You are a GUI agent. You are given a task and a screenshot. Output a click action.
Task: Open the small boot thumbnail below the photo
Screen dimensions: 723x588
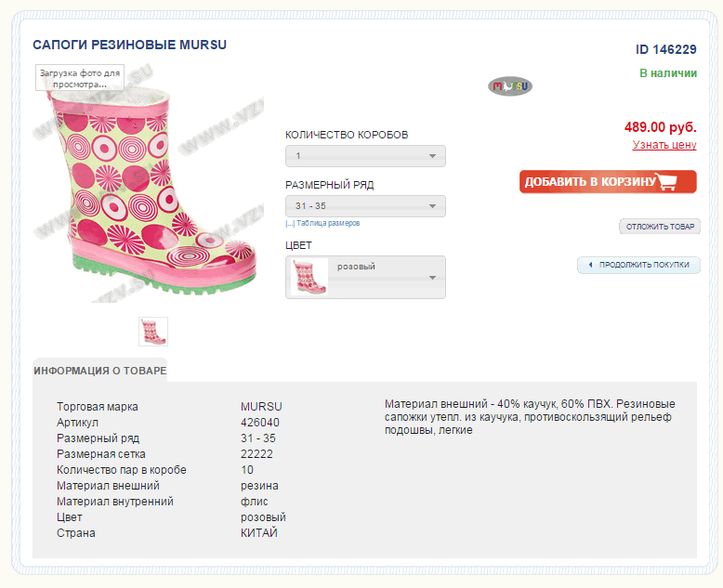pos(153,332)
